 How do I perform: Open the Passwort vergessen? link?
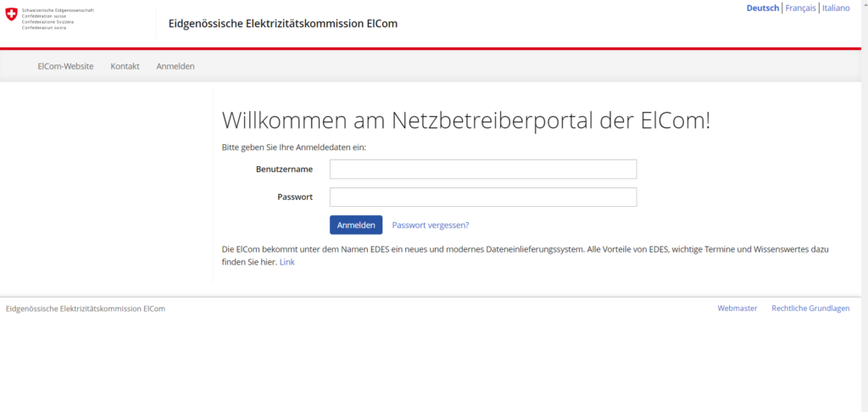coord(431,225)
